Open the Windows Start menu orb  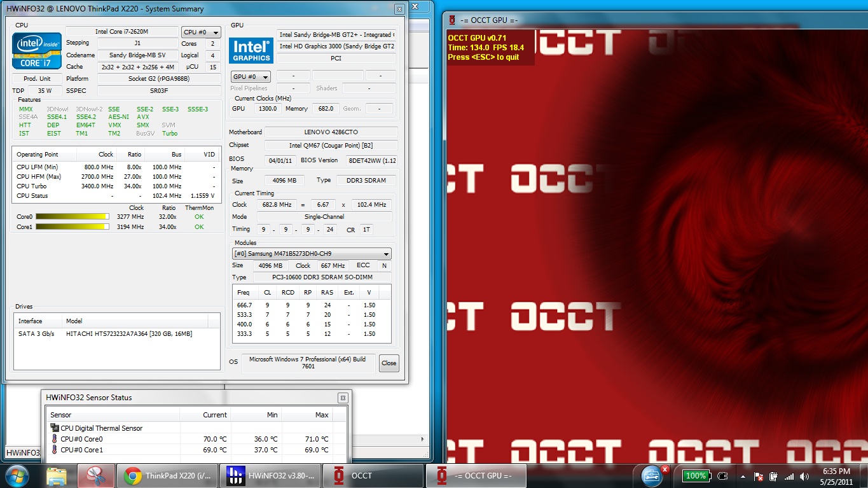17,476
